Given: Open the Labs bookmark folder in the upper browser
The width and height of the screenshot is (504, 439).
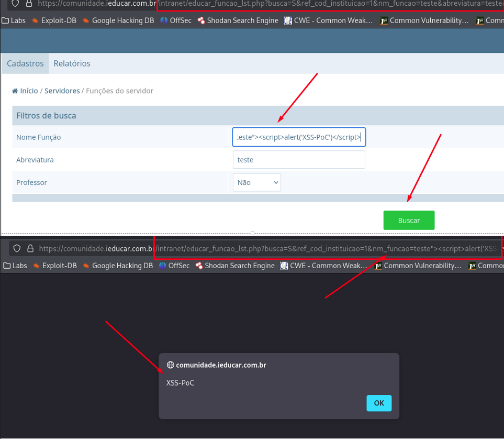Looking at the screenshot, I should point(14,20).
